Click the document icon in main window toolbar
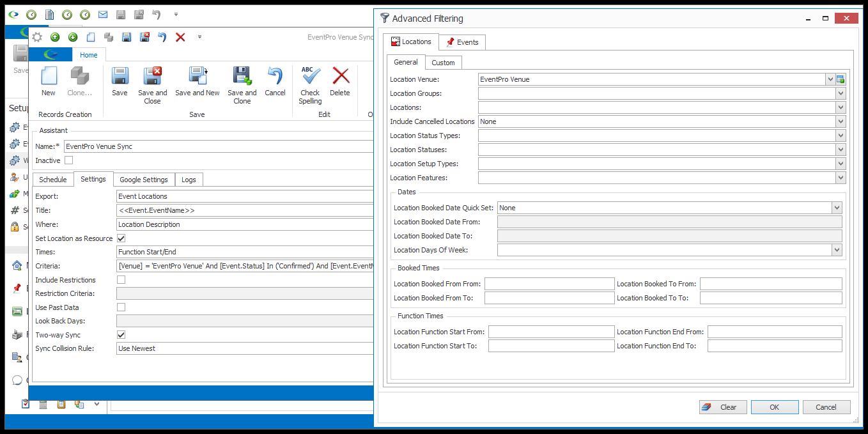The height and width of the screenshot is (434, 868). pos(49,14)
